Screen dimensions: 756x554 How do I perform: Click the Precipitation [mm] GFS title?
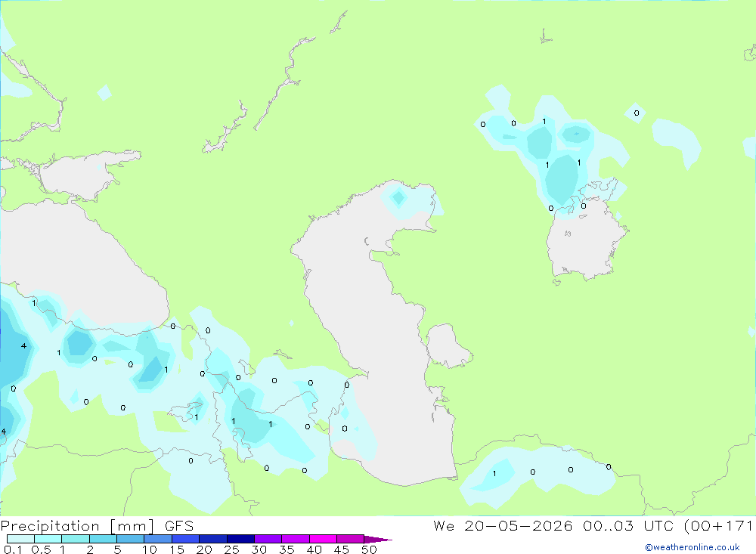97,525
